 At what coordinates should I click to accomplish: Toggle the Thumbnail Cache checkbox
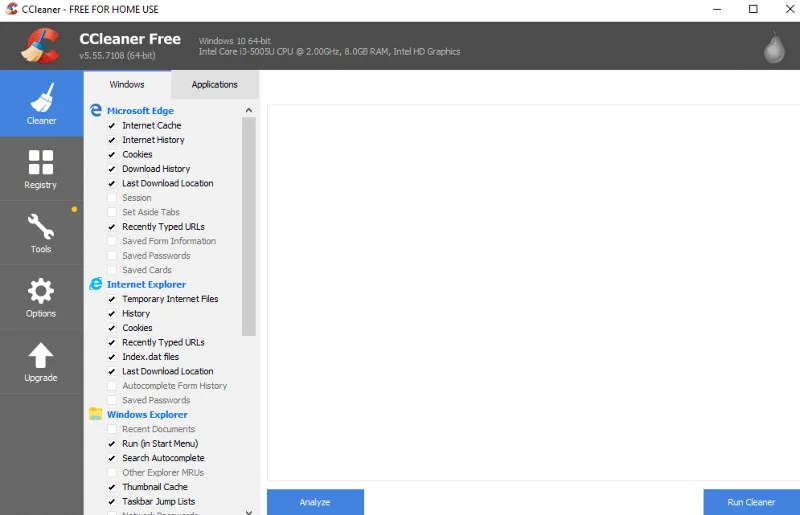coord(112,487)
